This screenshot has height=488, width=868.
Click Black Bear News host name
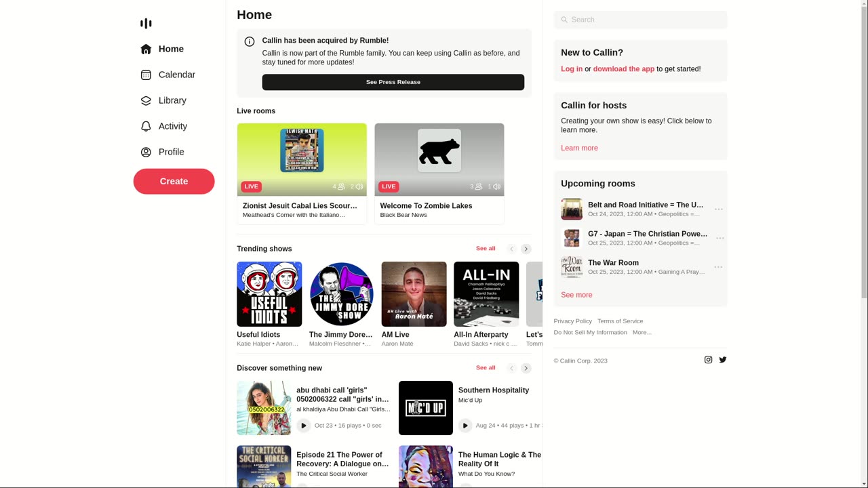[403, 215]
